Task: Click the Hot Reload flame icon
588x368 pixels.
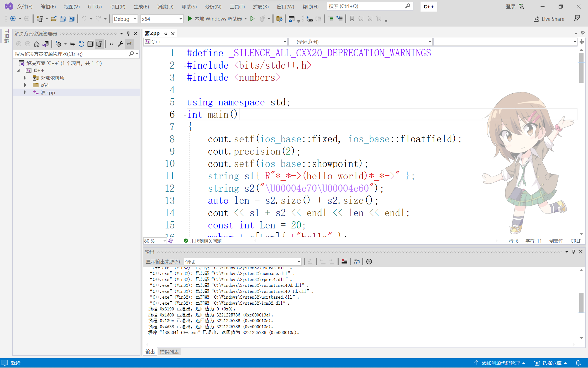Action: click(262, 19)
